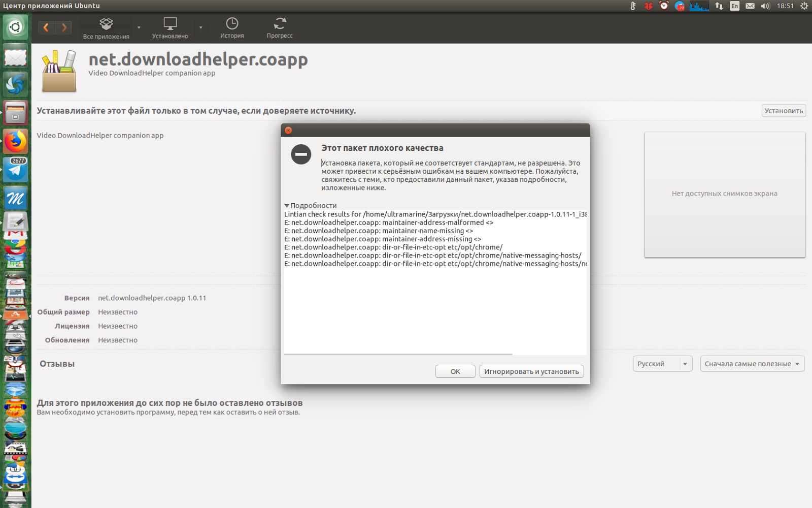Open the system load monitor graph indicator
The width and height of the screenshot is (812, 508).
(699, 6)
